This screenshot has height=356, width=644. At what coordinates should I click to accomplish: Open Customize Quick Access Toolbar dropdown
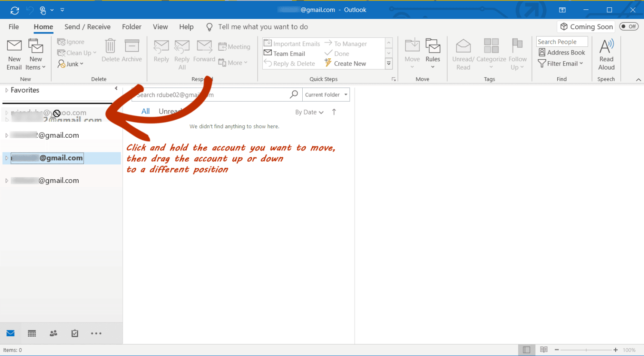click(x=62, y=10)
